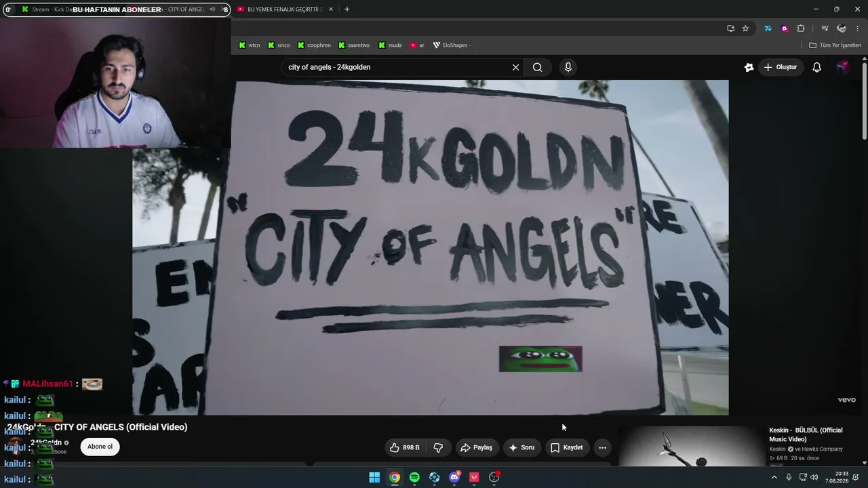
Task: Click the sparkle icon left of Oluştur
Action: tap(749, 67)
